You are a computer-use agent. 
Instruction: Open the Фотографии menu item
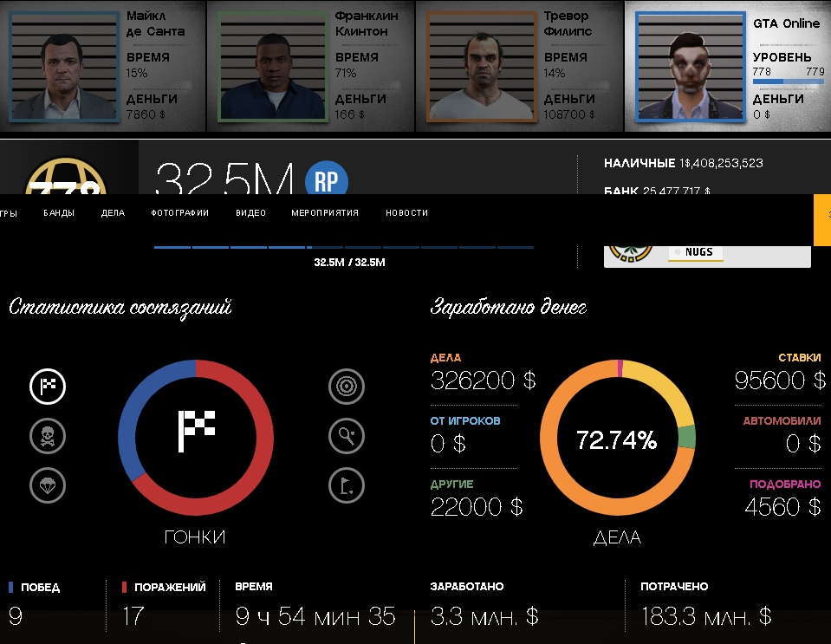[179, 213]
